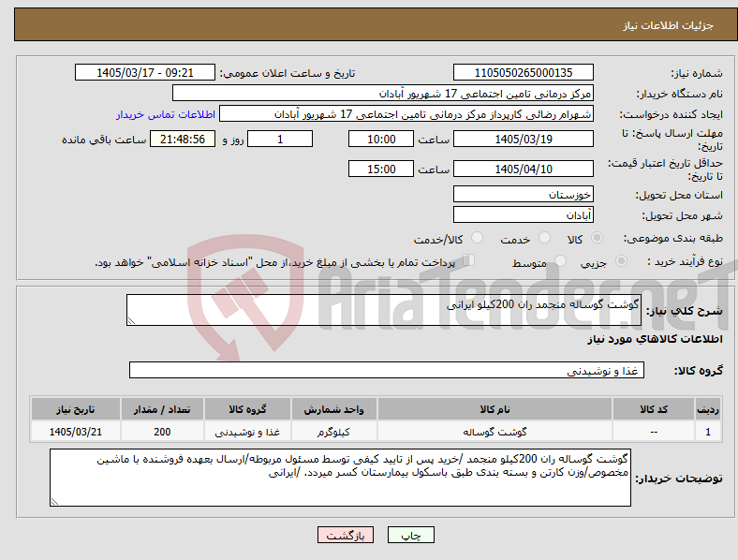
Task: Click the remaining time counter 21:48:56
Action: [x=183, y=139]
